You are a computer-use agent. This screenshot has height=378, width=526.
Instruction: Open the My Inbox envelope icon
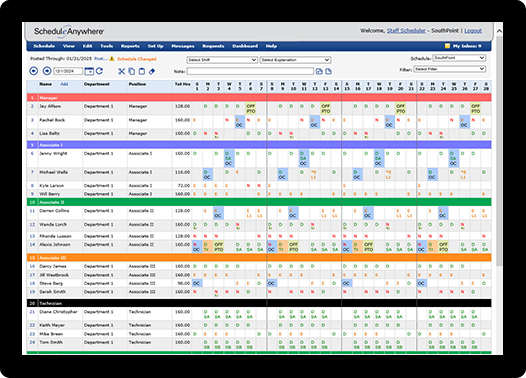(x=448, y=46)
